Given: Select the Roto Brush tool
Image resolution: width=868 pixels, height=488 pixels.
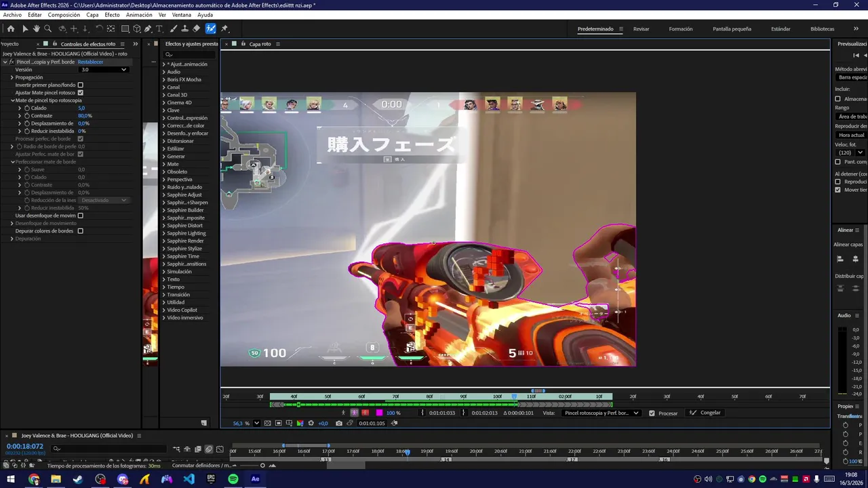Looking at the screenshot, I should (x=211, y=28).
